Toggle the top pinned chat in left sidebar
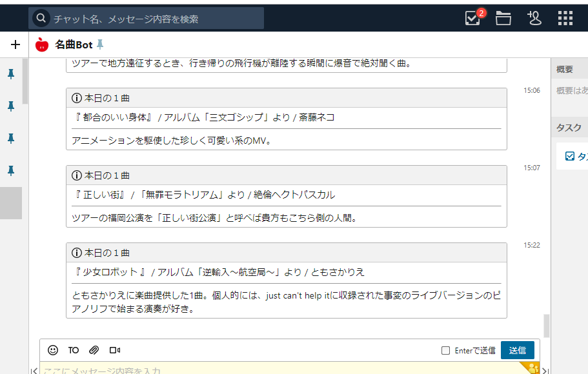The height and width of the screenshot is (374, 588). point(10,74)
